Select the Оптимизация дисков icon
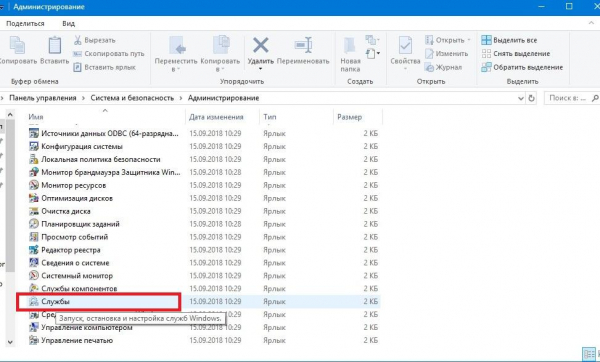The image size is (600, 362). [x=34, y=198]
